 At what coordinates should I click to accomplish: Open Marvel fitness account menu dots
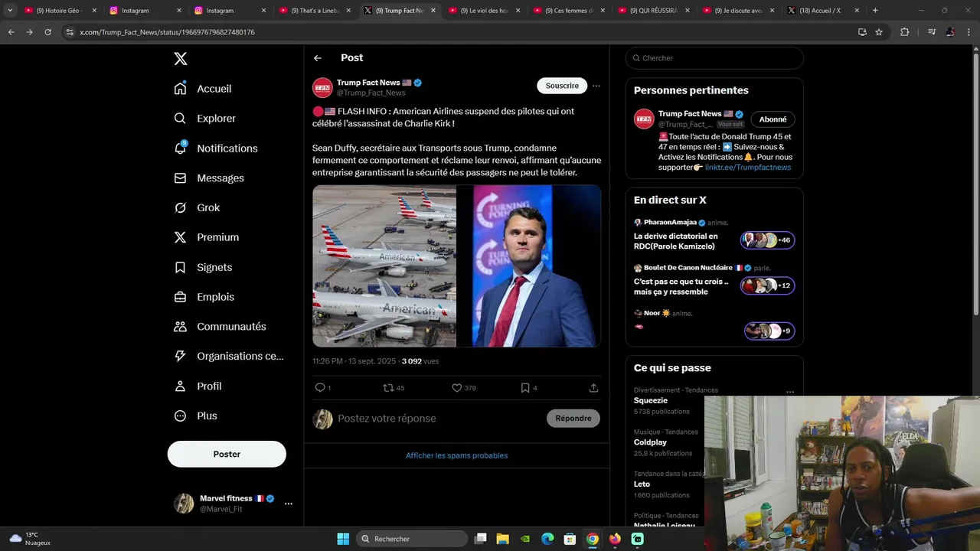[288, 504]
